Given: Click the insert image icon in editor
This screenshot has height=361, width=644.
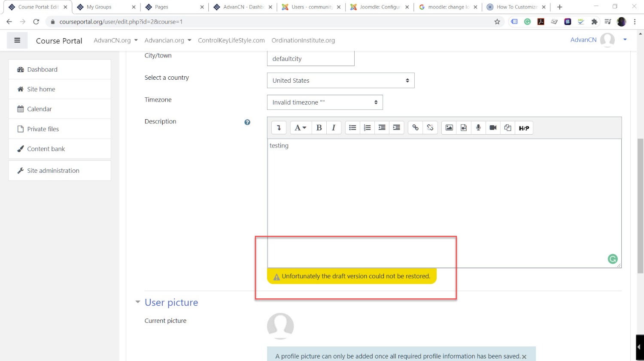Looking at the screenshot, I should tap(449, 128).
